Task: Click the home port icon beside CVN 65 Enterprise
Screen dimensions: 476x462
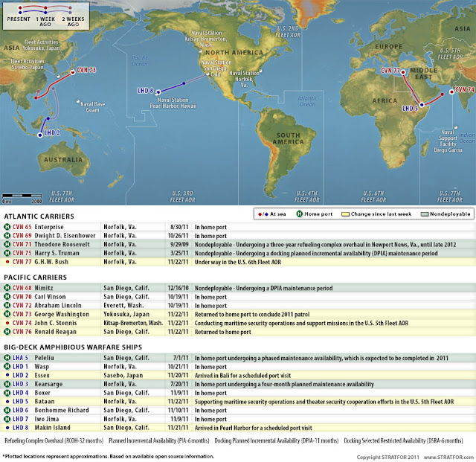Action: 7,227
